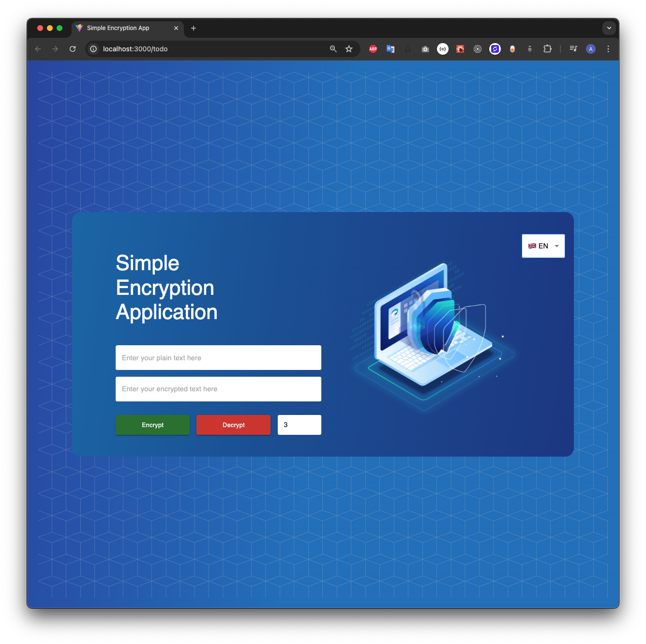Image resolution: width=646 pixels, height=644 pixels.
Task: Open the concentric circles extension icon
Action: (x=478, y=49)
